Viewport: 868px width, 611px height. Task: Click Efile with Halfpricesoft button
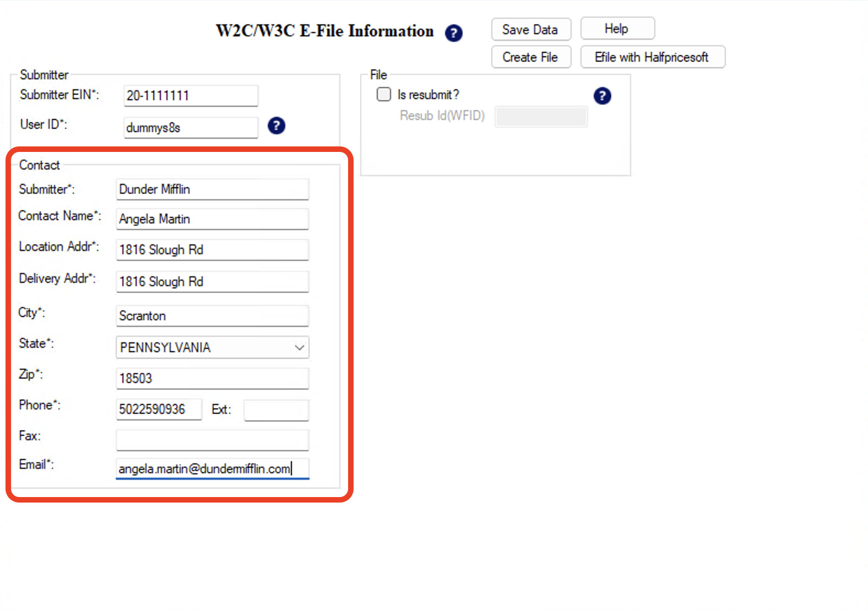click(x=652, y=57)
